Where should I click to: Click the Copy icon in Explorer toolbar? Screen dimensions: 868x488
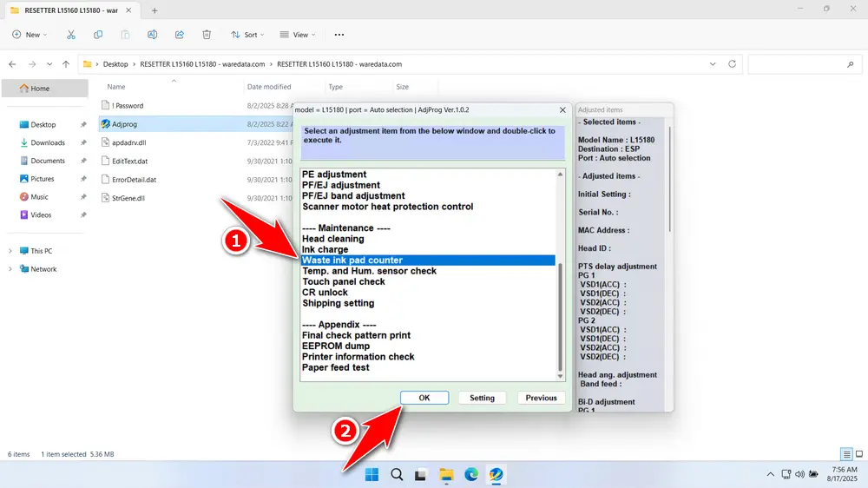click(x=98, y=35)
